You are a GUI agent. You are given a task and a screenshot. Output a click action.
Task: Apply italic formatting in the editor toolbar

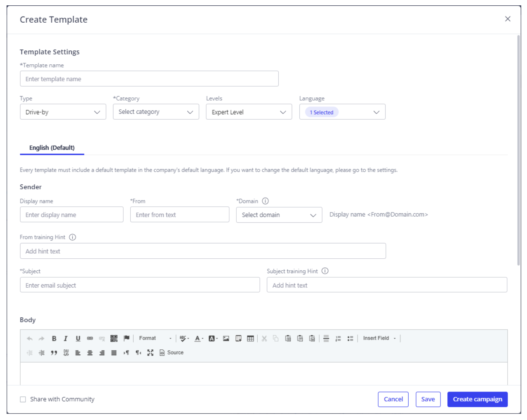pyautogui.click(x=66, y=338)
